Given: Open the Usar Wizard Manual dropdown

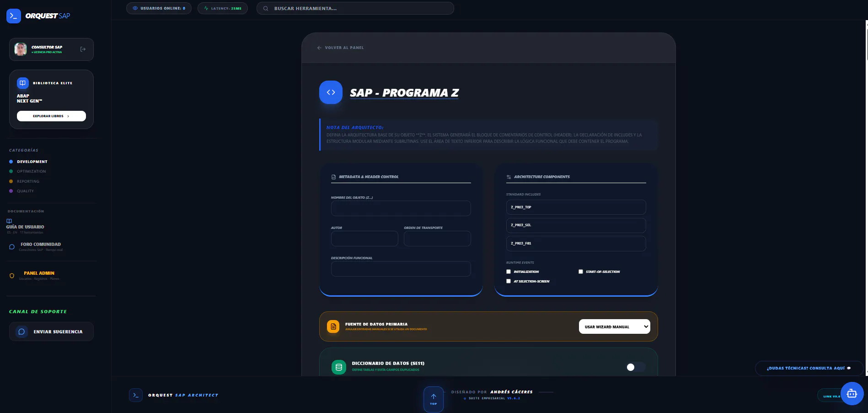Looking at the screenshot, I should 614,326.
